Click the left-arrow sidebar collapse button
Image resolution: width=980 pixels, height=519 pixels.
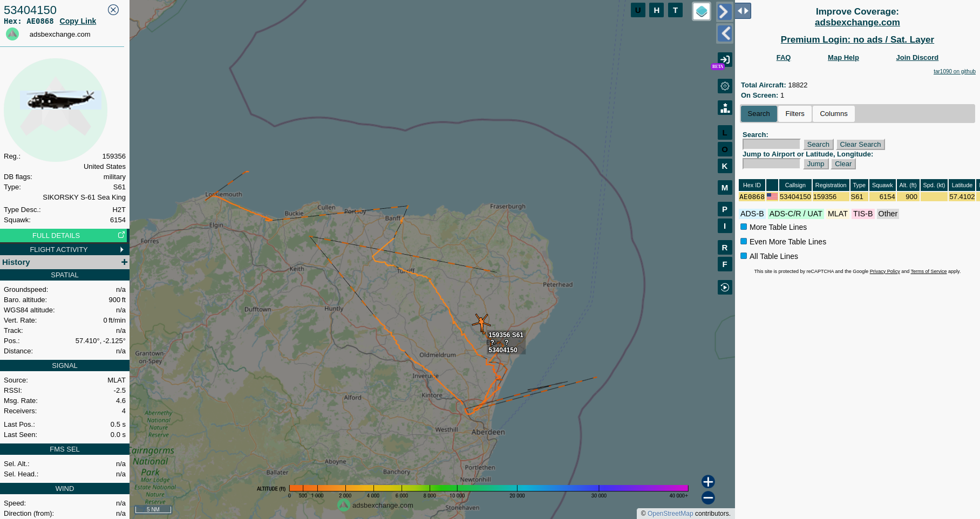tap(725, 33)
